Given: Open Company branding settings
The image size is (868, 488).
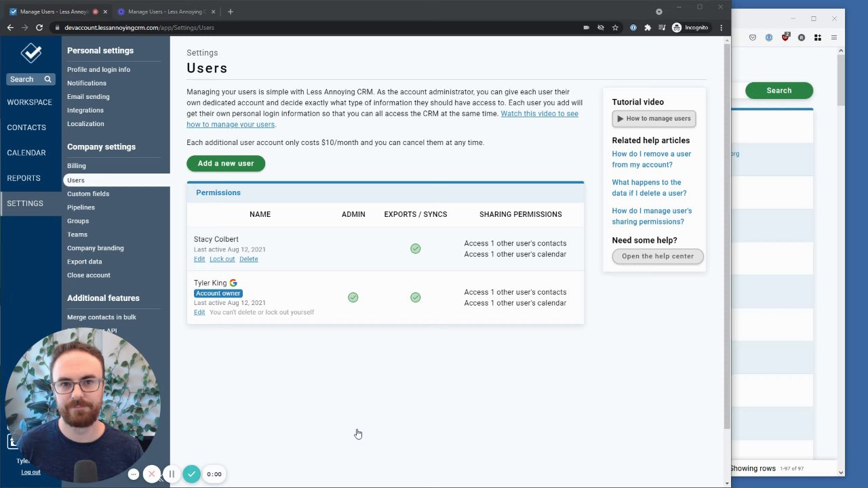Looking at the screenshot, I should point(96,248).
